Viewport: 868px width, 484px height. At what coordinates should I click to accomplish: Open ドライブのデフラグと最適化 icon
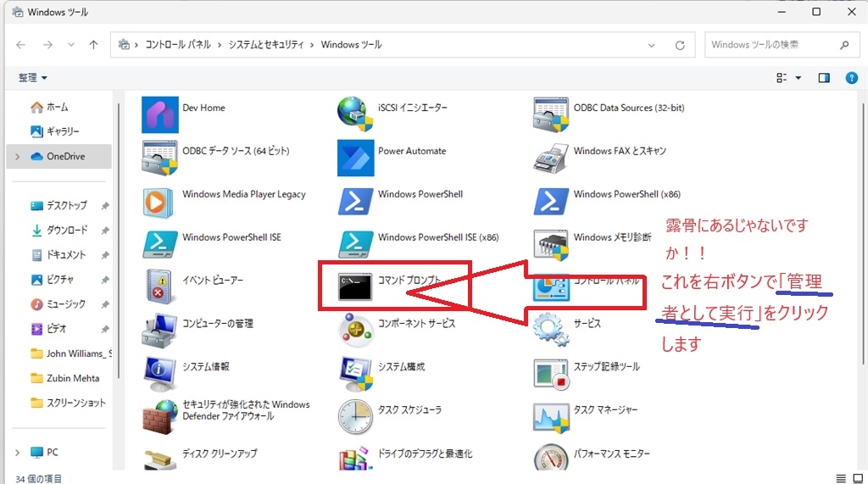[x=355, y=459]
